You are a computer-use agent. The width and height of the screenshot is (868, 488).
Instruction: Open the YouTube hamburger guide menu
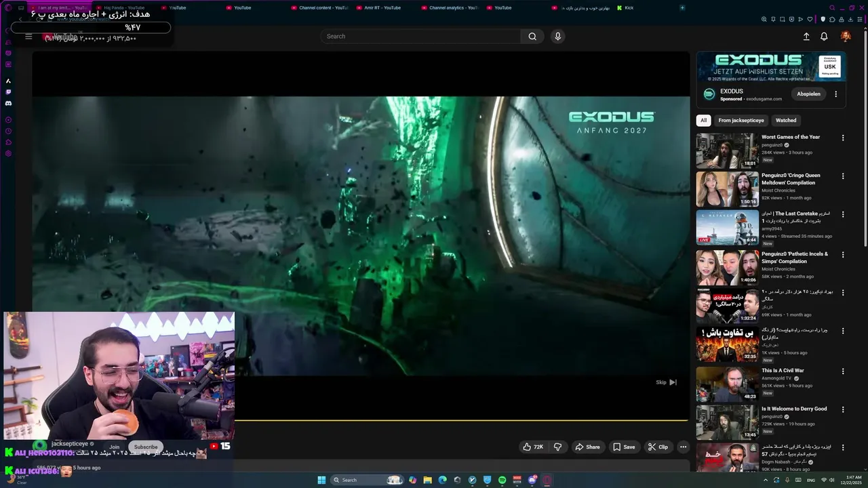[28, 37]
